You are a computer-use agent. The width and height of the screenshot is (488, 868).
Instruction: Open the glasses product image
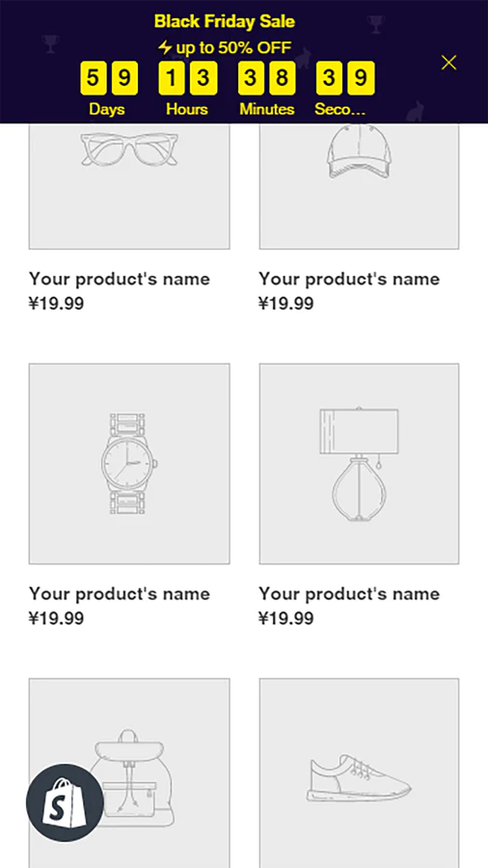(x=129, y=186)
